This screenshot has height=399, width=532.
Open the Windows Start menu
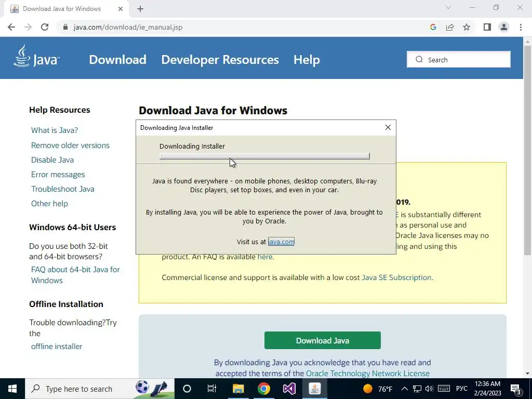(12, 389)
